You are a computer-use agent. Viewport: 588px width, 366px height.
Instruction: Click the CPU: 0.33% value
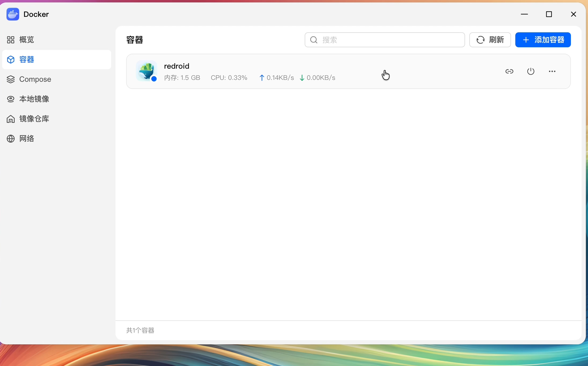pyautogui.click(x=229, y=78)
